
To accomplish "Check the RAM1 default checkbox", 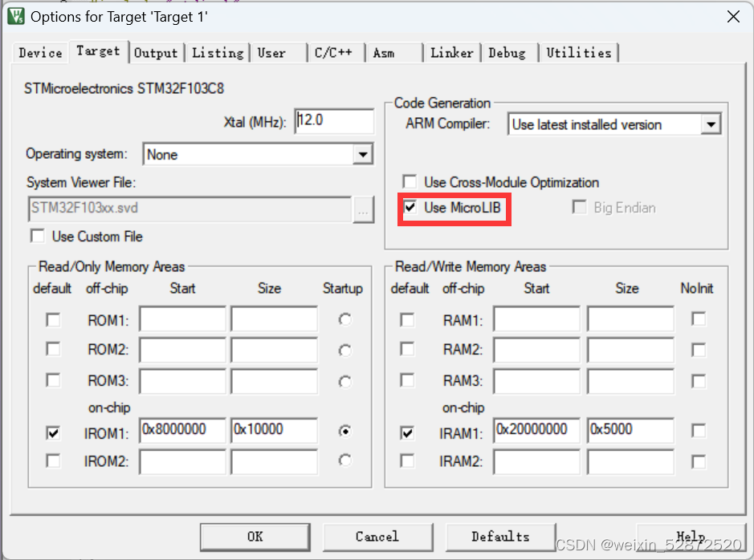I will 407,320.
